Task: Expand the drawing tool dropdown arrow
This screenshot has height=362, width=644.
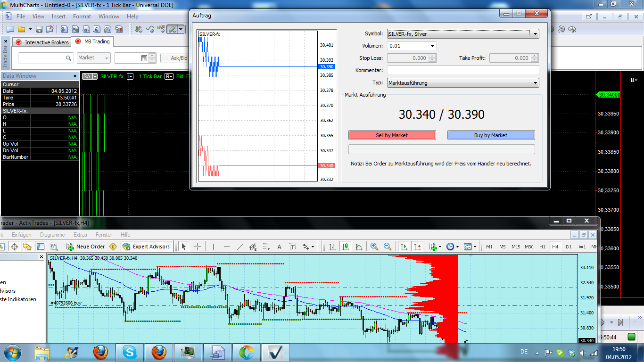Action: 181,29
